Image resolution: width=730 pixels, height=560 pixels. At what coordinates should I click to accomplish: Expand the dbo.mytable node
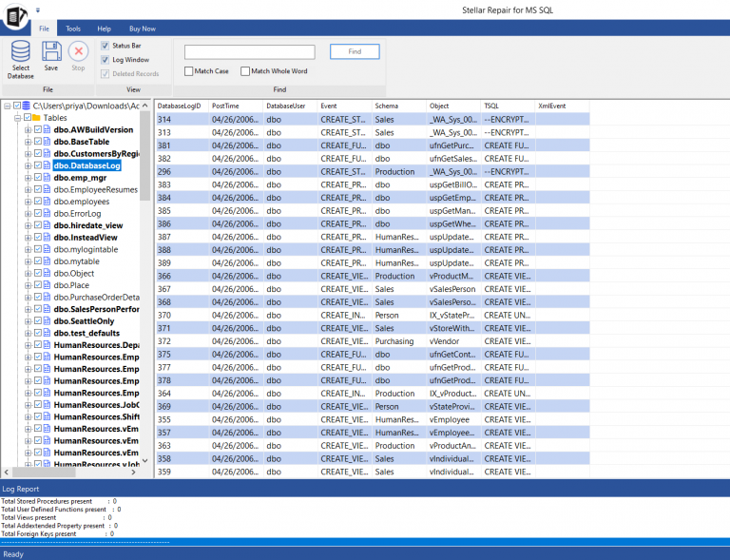[x=28, y=261]
